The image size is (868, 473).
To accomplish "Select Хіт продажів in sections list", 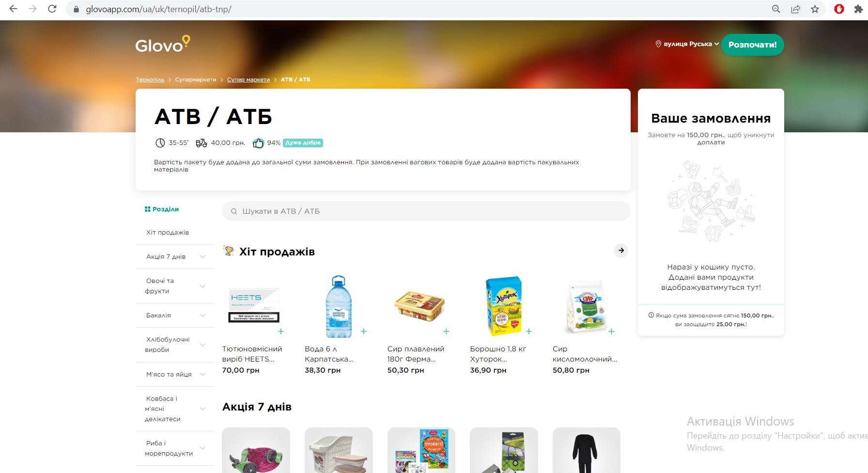I will click(168, 233).
